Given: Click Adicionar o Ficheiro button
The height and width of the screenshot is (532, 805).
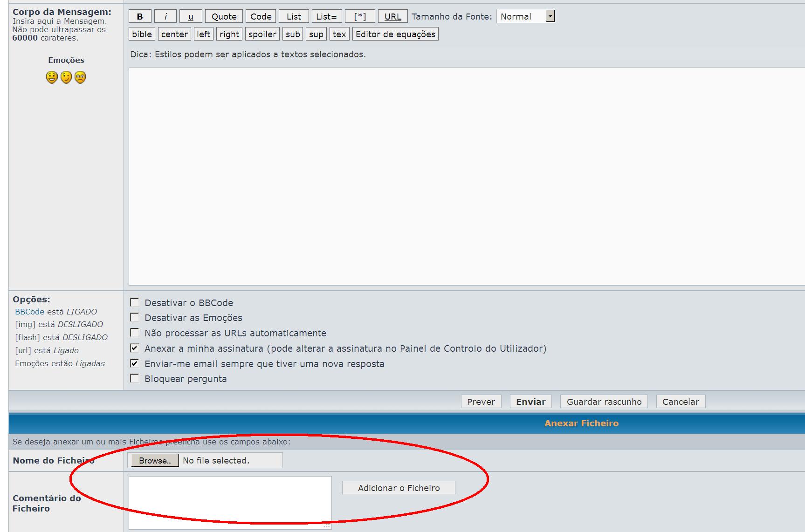Looking at the screenshot, I should click(399, 488).
